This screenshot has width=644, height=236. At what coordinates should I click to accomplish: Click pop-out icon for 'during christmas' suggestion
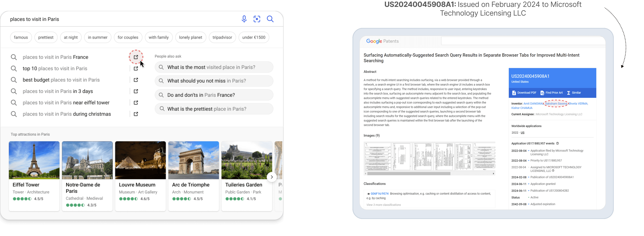(x=136, y=114)
